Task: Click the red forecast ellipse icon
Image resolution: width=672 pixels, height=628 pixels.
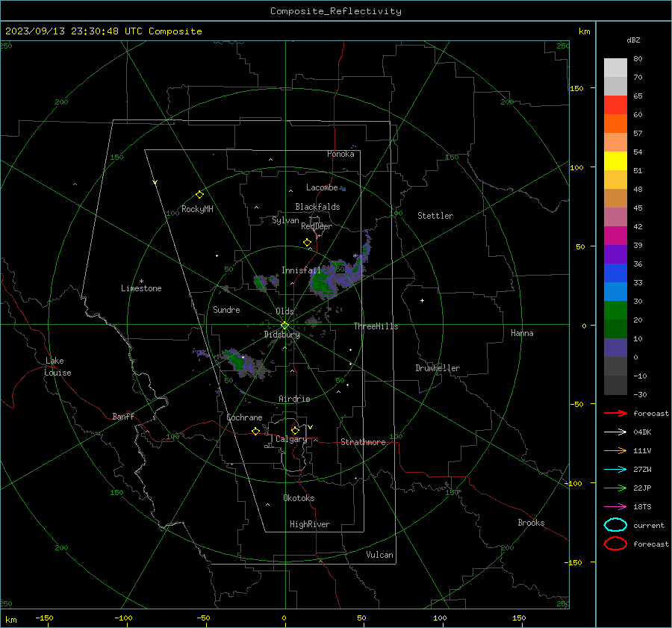Action: click(x=615, y=544)
